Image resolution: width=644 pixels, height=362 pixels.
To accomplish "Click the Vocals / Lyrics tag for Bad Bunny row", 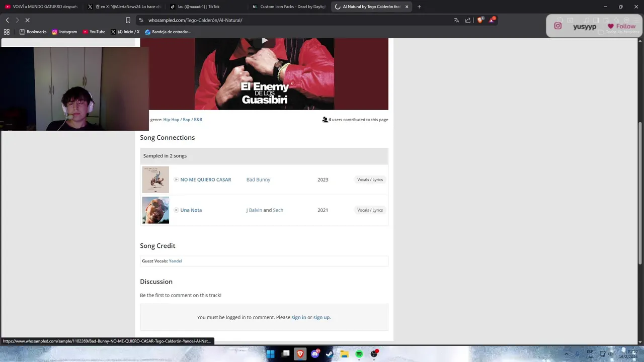I will click(x=370, y=179).
